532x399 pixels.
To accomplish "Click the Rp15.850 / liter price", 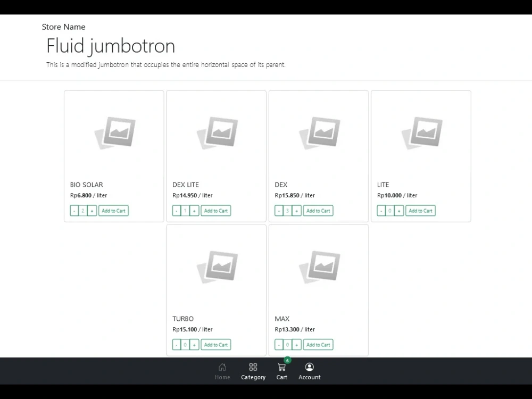I will (x=295, y=195).
